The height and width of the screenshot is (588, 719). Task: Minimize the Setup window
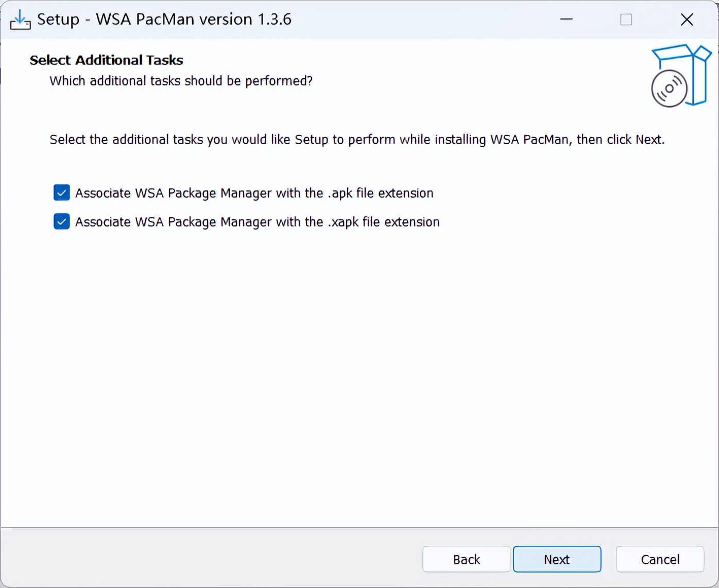click(x=567, y=20)
